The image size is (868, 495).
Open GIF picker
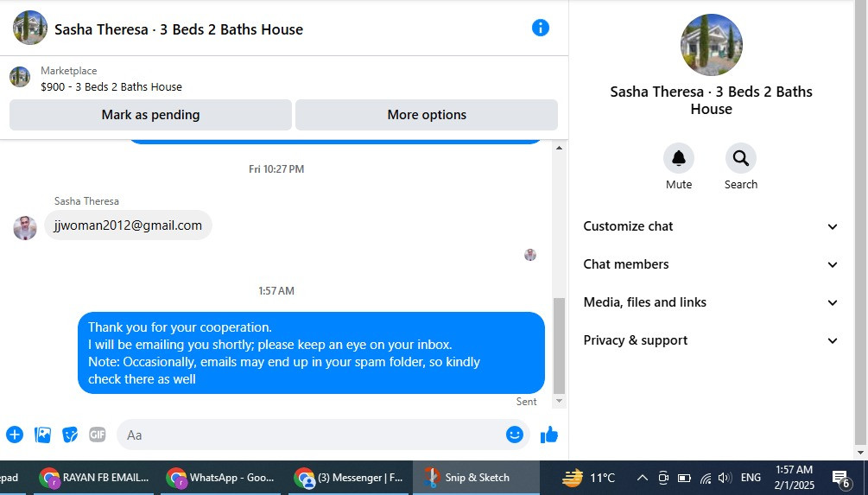coord(98,435)
